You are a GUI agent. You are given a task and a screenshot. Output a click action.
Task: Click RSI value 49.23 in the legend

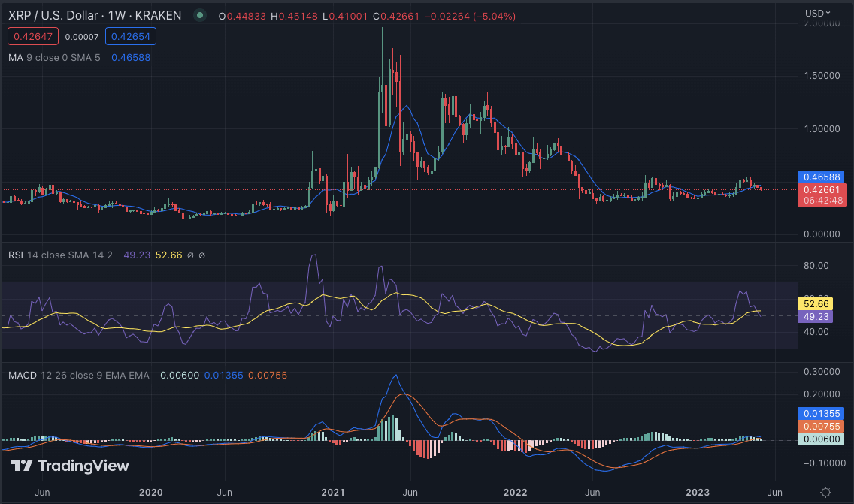[x=137, y=255]
